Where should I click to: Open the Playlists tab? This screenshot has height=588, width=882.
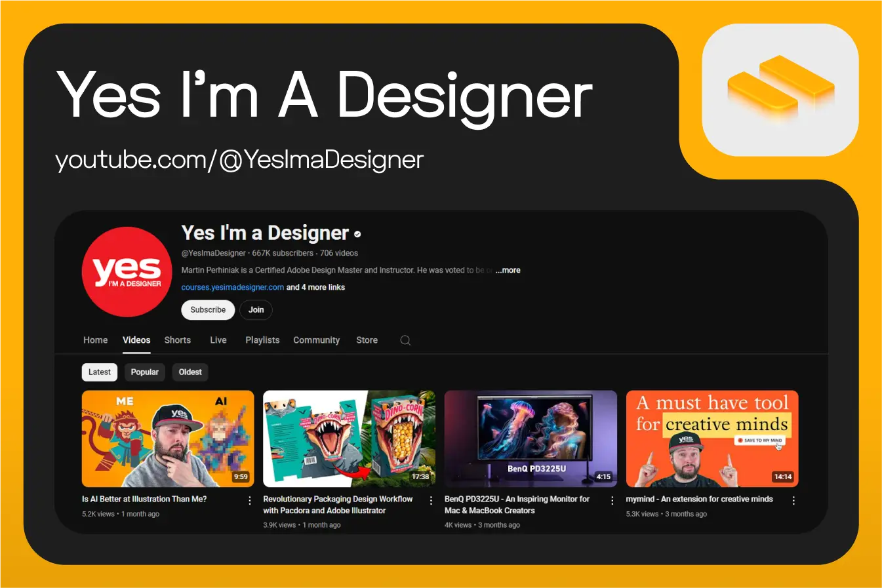click(262, 340)
